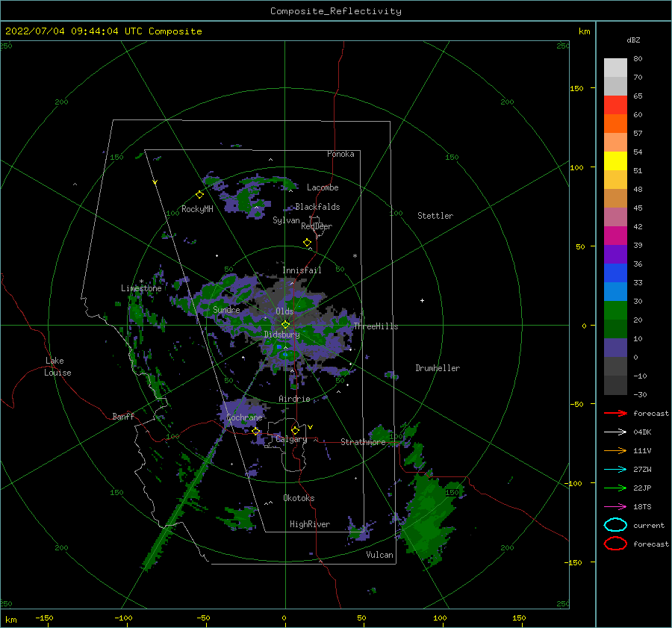
Task: Click the Ponoka city label
Action: pos(340,154)
